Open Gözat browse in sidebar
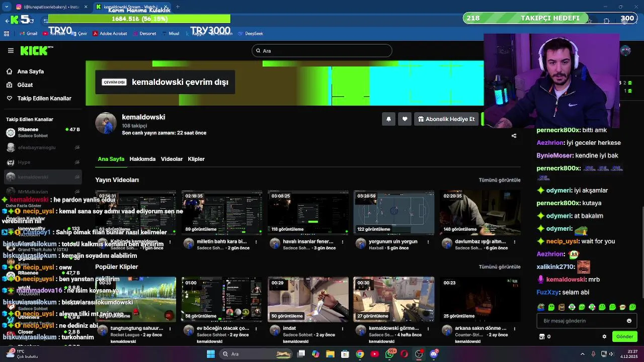This screenshot has width=644, height=362. pyautogui.click(x=25, y=85)
